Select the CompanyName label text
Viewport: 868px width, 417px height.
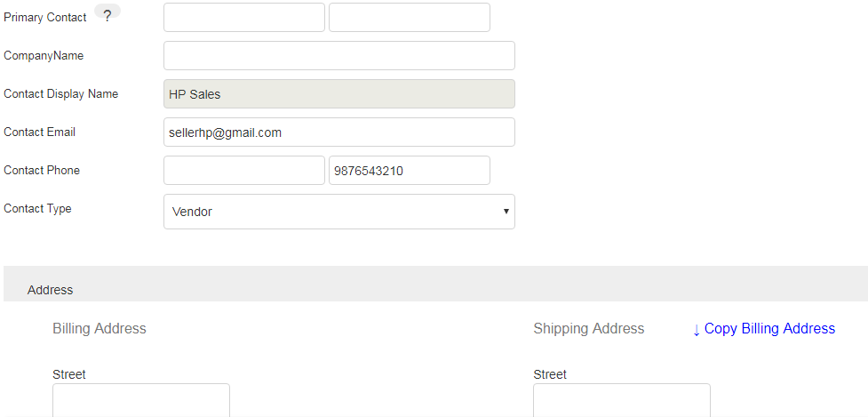(44, 56)
